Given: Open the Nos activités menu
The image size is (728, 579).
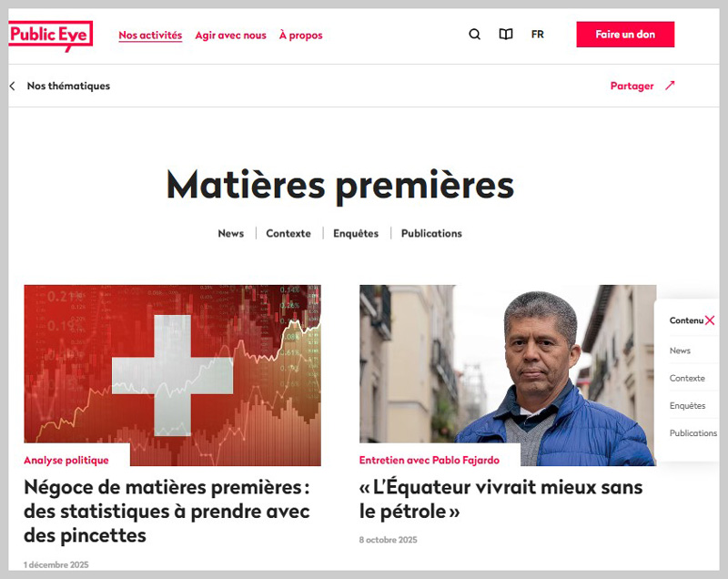Looking at the screenshot, I should point(150,36).
